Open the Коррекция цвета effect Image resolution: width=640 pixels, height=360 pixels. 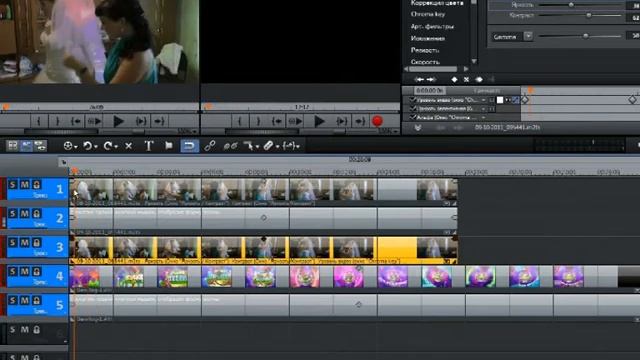coord(437,3)
